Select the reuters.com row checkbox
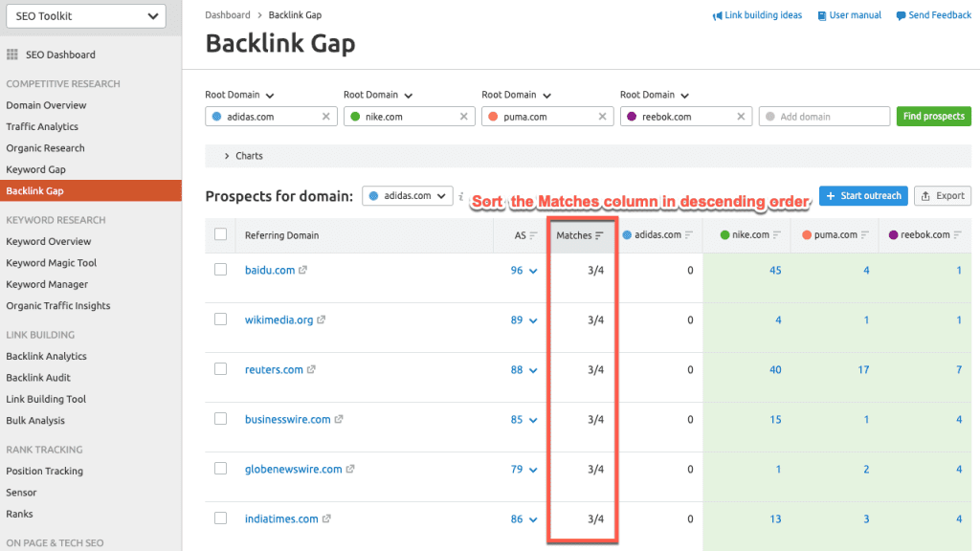The image size is (980, 551). [221, 369]
